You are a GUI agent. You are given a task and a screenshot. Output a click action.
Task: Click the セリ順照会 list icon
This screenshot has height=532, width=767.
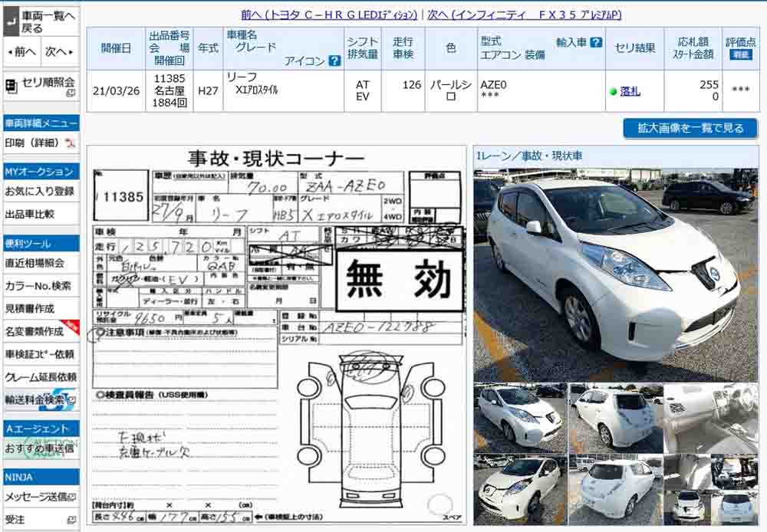click(x=12, y=86)
